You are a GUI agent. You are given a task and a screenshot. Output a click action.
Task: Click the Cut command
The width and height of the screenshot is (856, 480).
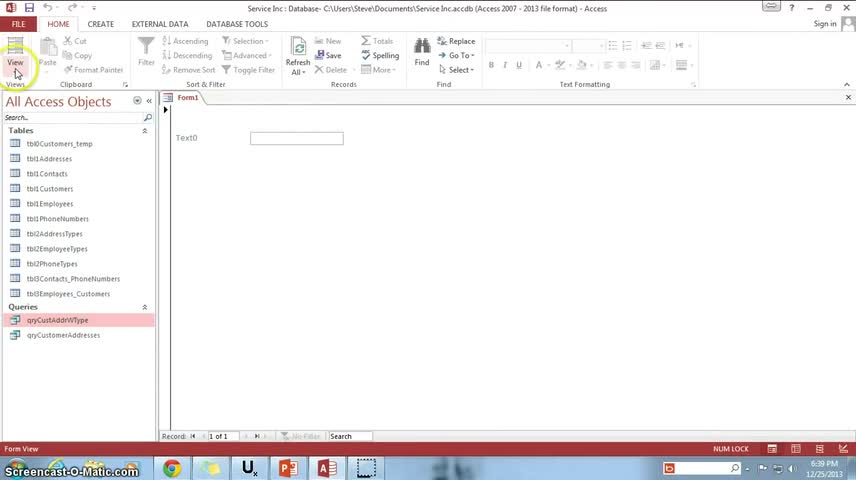pyautogui.click(x=75, y=41)
